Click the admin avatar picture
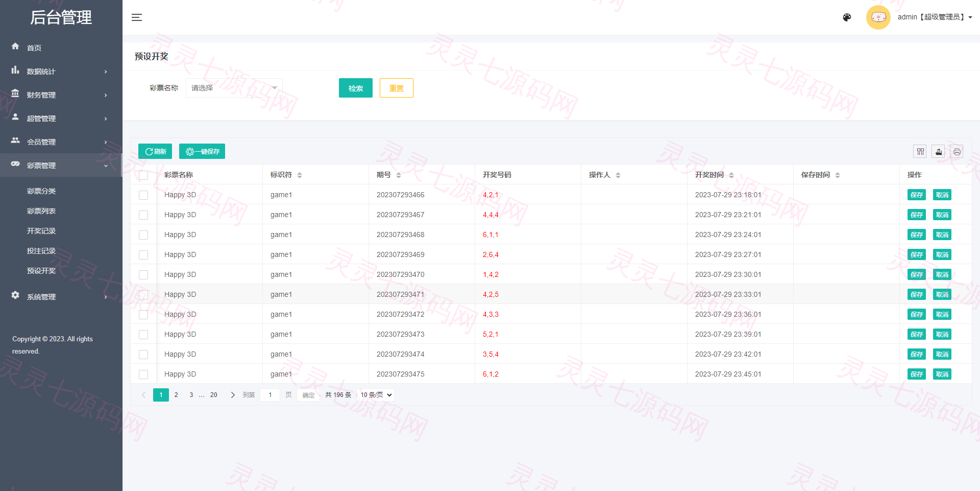This screenshot has width=980, height=491. click(878, 17)
